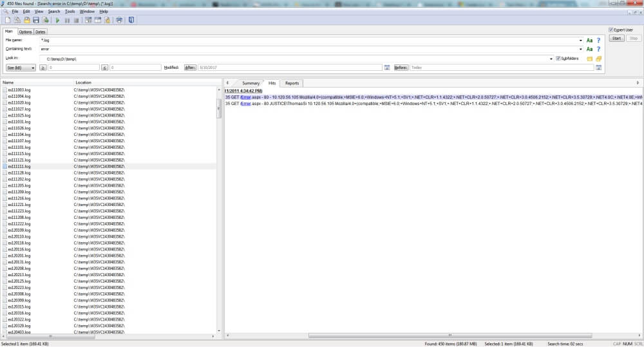The width and height of the screenshot is (644, 347).
Task: Open the File menu
Action: pyautogui.click(x=15, y=12)
